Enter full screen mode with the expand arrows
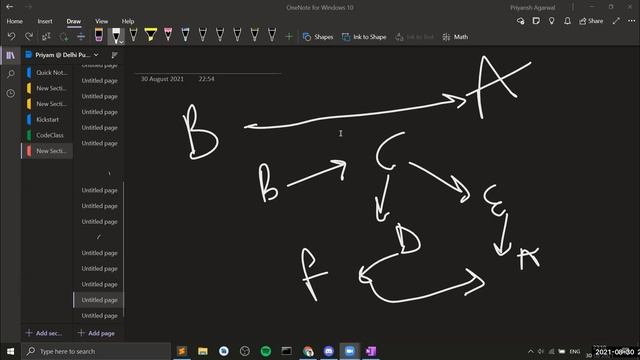The height and width of the screenshot is (360, 640). click(616, 21)
